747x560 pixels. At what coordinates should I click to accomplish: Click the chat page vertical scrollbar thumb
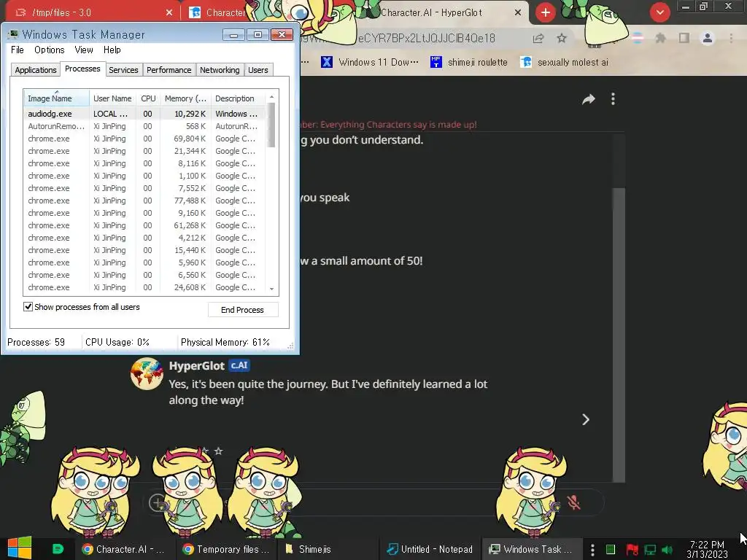pyautogui.click(x=619, y=335)
